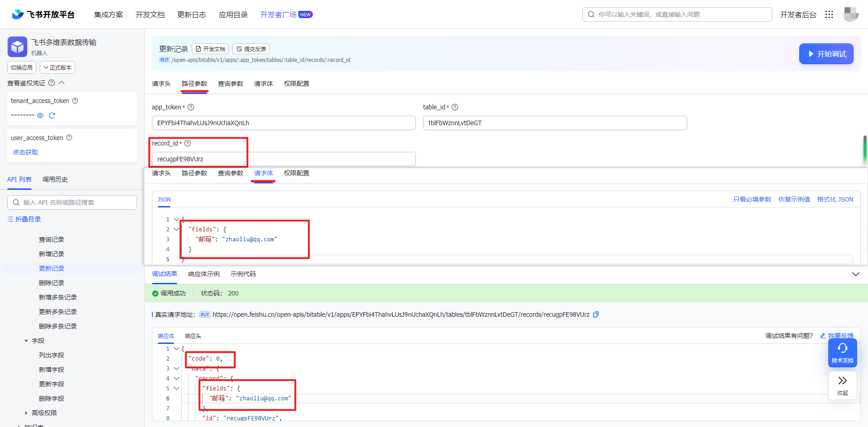
Task: Switch to the API 列表 tab
Action: coord(19,179)
